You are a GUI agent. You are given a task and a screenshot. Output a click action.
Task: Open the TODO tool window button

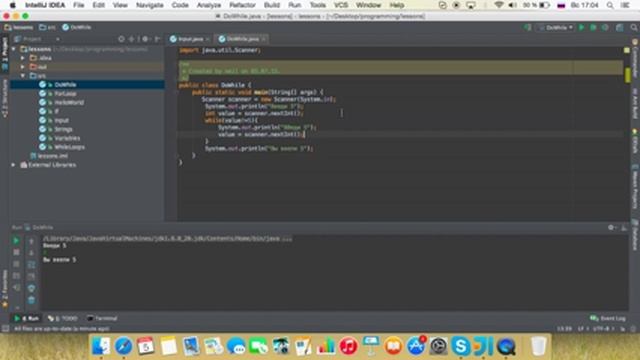click(x=62, y=318)
